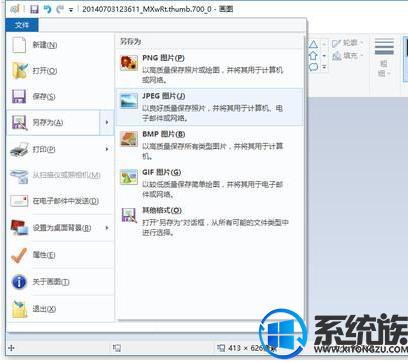Expand the 设置为桌面背景 submenu arrow
The image size is (408, 362).
[107, 228]
